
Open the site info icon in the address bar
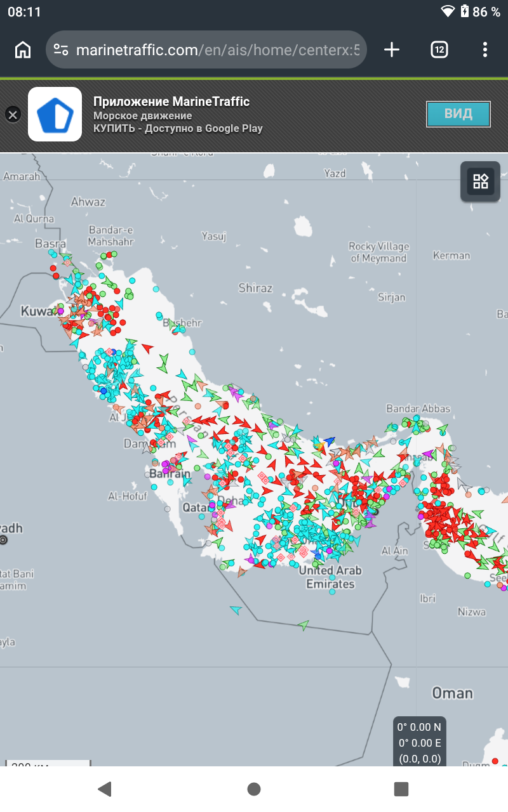click(x=61, y=49)
